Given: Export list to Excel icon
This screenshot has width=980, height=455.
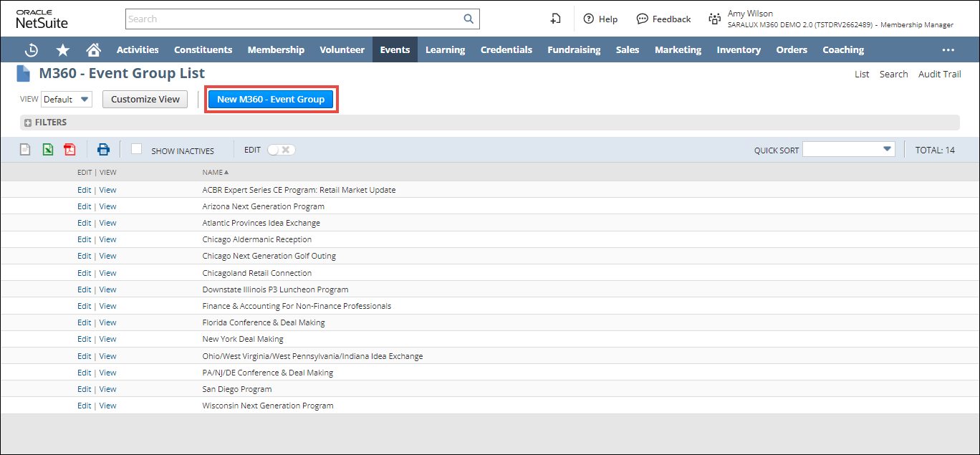Looking at the screenshot, I should pyautogui.click(x=47, y=150).
